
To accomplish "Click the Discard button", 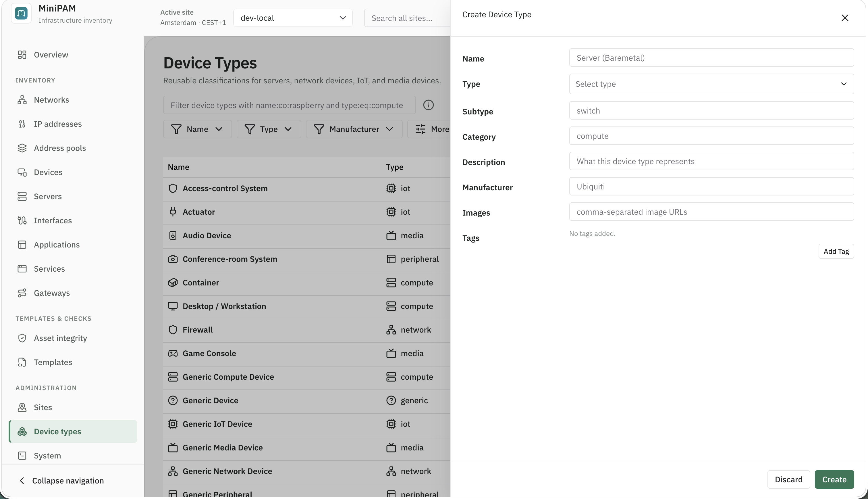I will coord(788,479).
